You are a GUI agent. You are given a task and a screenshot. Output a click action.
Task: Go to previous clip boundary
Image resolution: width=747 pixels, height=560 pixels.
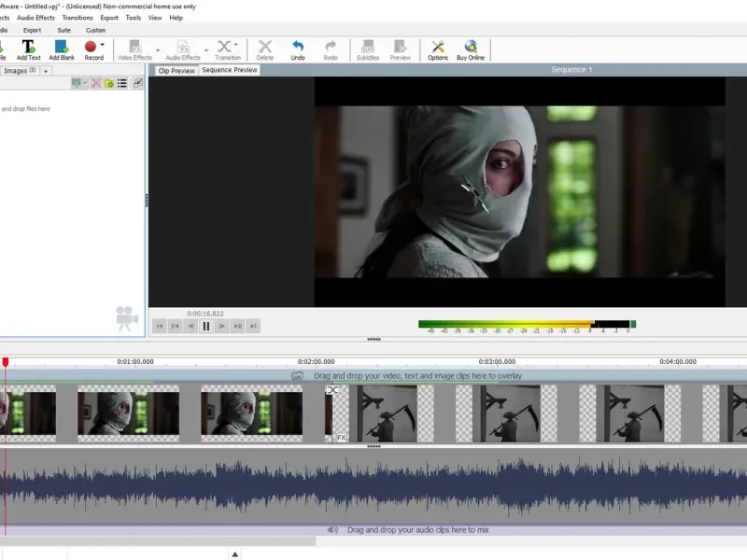pos(176,326)
